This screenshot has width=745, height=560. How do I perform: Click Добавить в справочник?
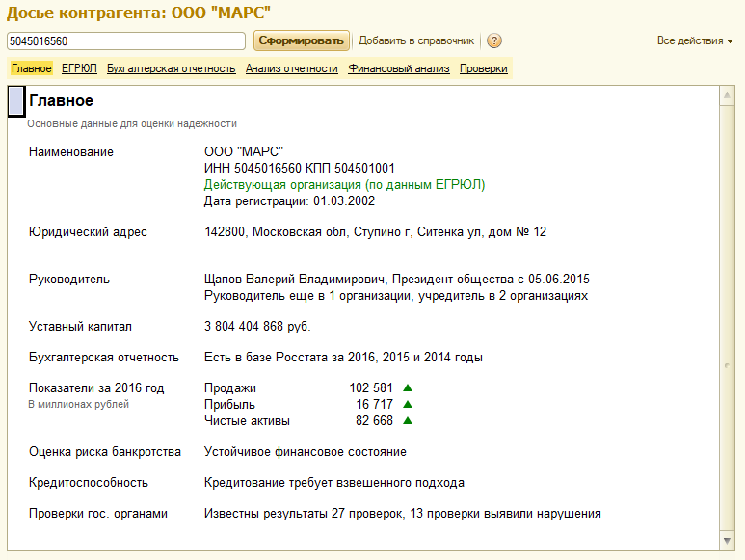416,40
